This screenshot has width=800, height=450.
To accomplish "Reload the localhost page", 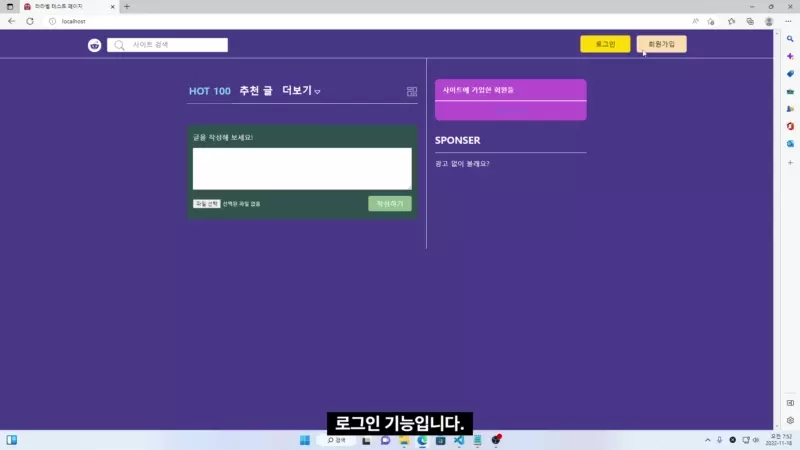I will 30,21.
